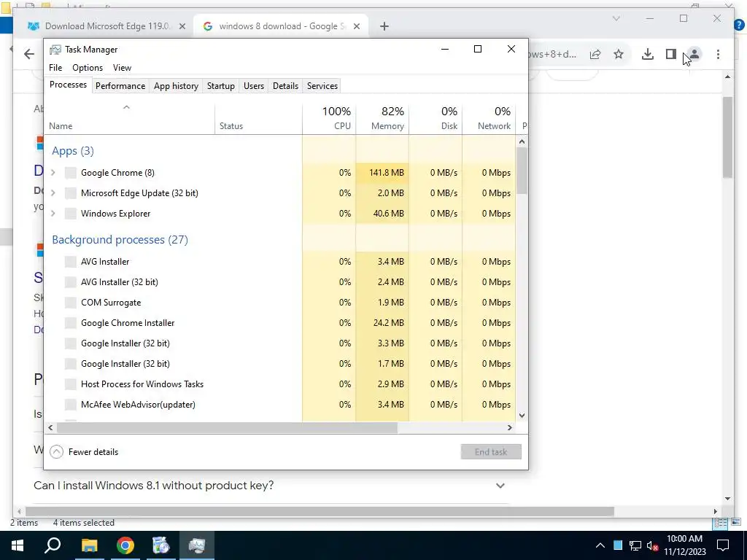Switch to the Users tab
Image resolution: width=747 pixels, height=560 pixels.
pyautogui.click(x=253, y=86)
